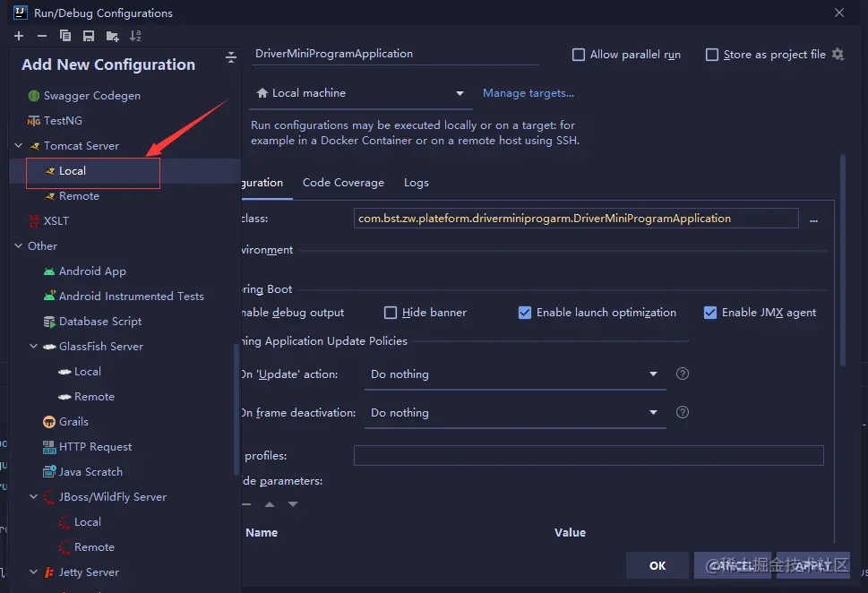Close the Run/Debug Configurations dialog
The image size is (868, 593).
coord(839,13)
